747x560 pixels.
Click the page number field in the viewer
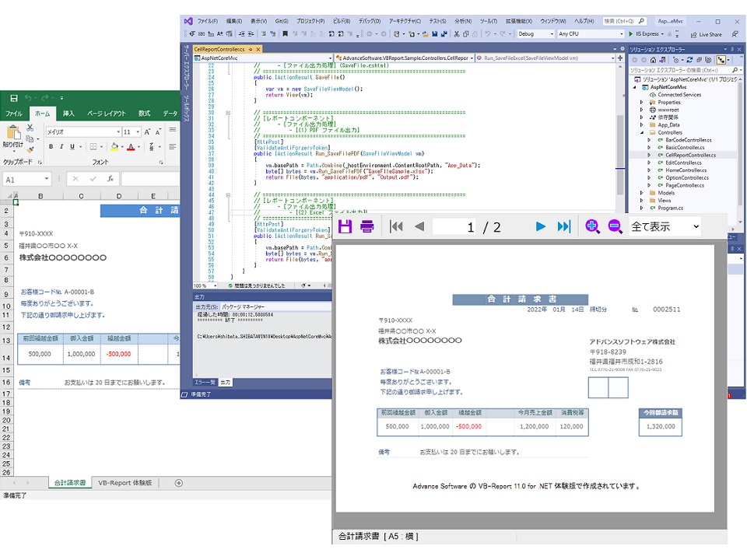click(454, 227)
